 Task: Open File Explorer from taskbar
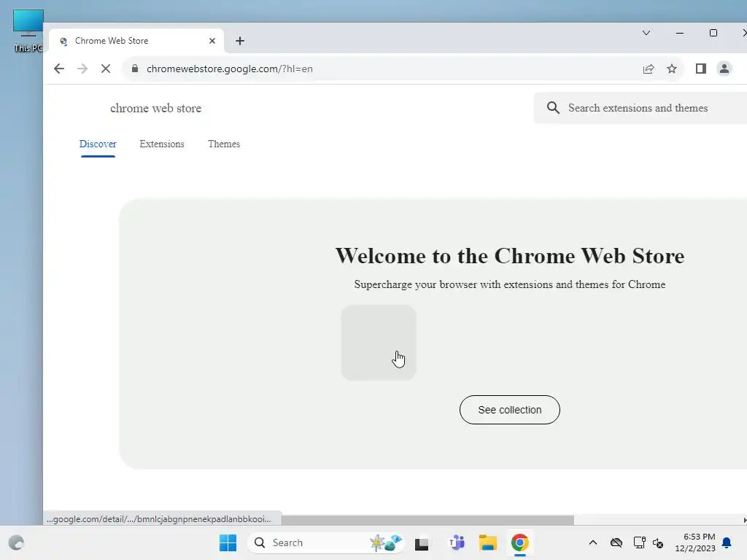pos(488,542)
